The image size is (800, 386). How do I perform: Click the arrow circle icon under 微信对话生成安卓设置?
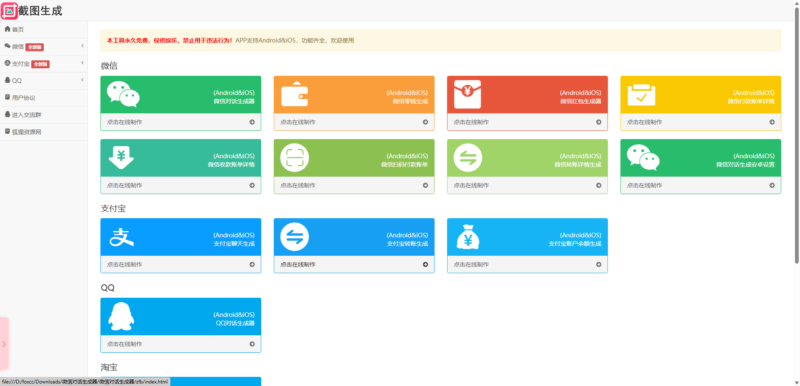tap(772, 186)
